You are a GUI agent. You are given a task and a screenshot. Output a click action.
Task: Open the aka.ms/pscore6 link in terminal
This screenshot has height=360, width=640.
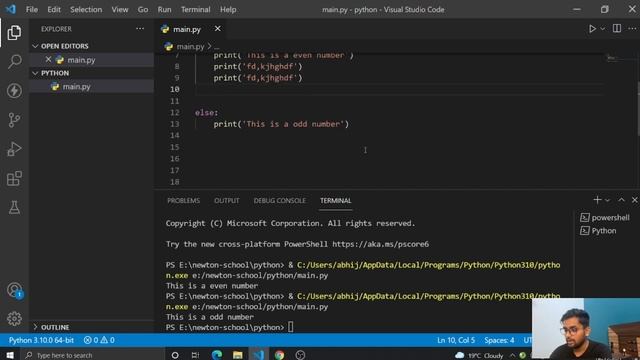(x=380, y=244)
